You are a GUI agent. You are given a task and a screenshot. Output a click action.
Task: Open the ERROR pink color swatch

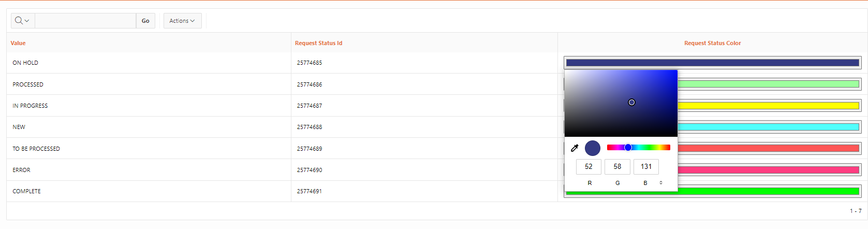769,170
